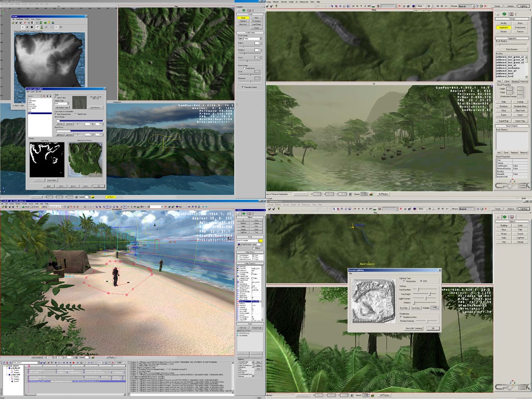Click the yellow color swatch in bottom-left Entity panel
The width and height of the screenshot is (532, 399).
tap(260, 241)
